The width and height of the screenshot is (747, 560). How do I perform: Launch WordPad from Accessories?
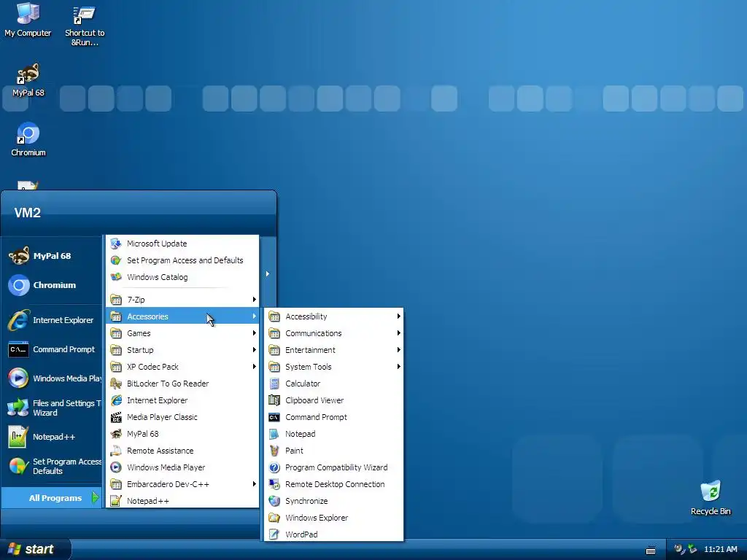click(333, 534)
